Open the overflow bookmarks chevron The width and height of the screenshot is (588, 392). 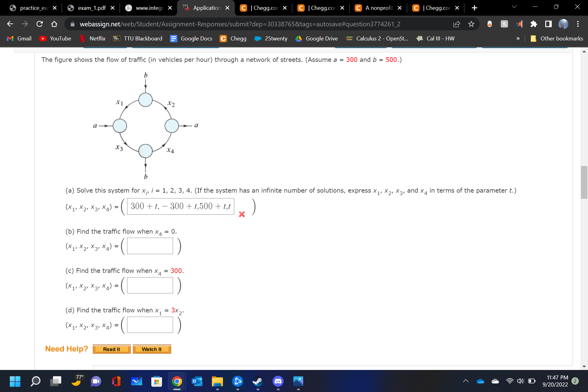(518, 38)
